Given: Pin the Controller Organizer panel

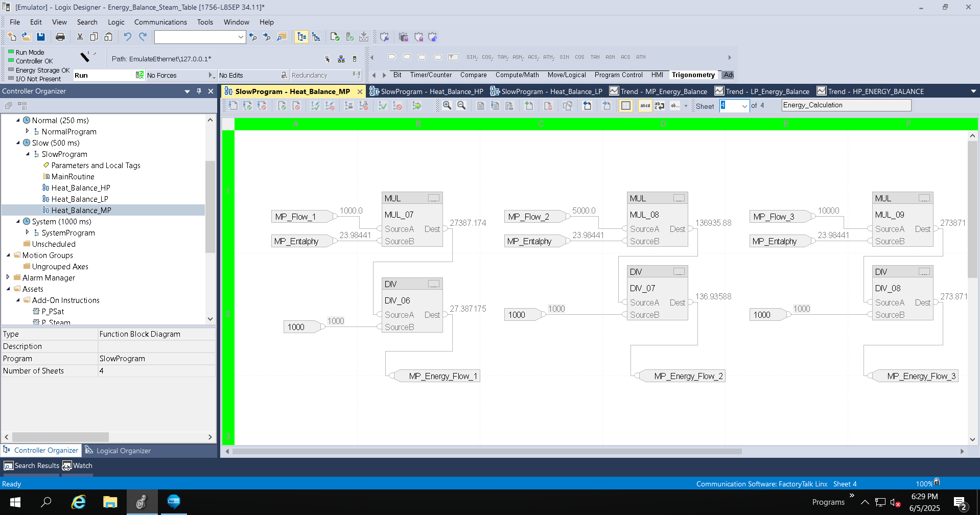Looking at the screenshot, I should (x=199, y=91).
